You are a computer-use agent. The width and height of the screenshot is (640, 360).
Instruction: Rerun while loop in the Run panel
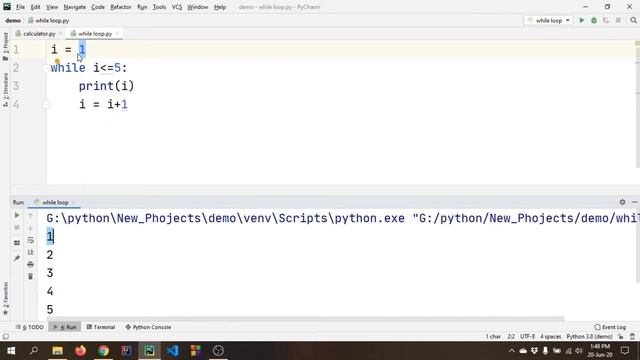(17, 215)
